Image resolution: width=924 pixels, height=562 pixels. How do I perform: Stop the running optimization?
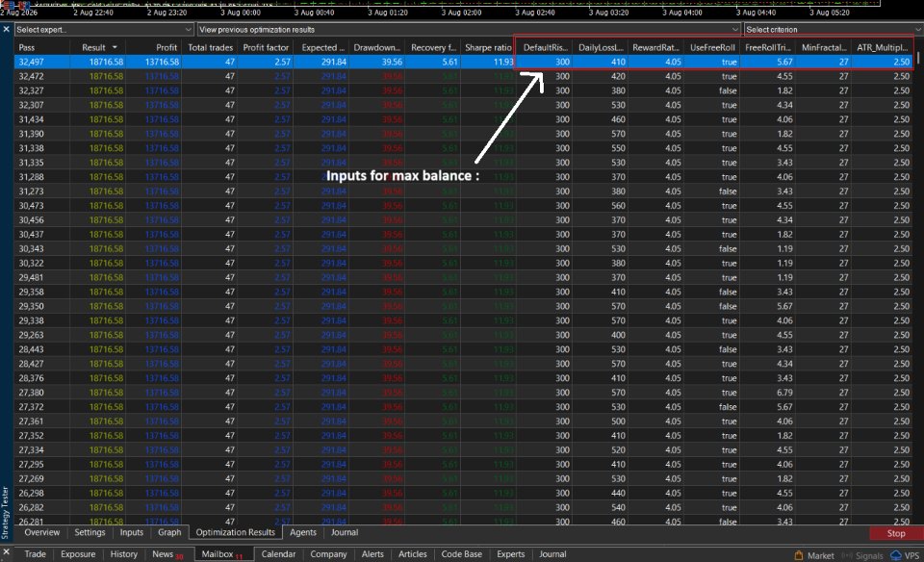[x=896, y=533]
